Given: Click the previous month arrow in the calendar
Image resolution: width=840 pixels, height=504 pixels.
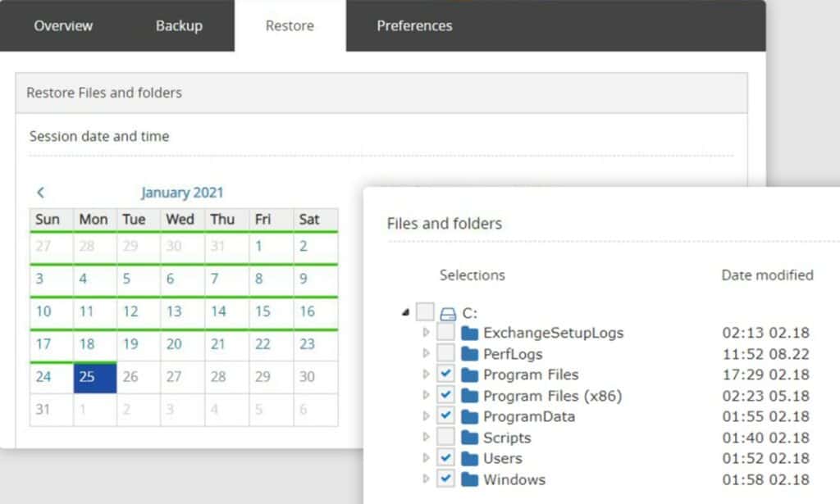Looking at the screenshot, I should (41, 193).
